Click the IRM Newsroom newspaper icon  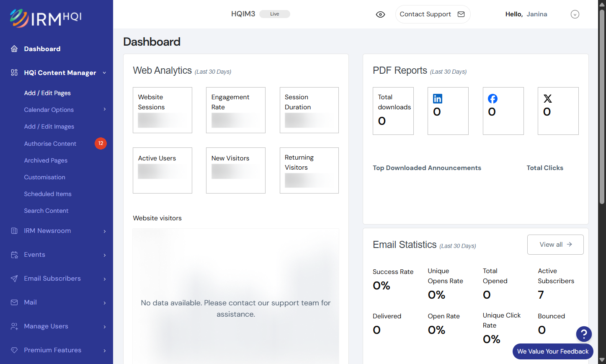pos(14,231)
